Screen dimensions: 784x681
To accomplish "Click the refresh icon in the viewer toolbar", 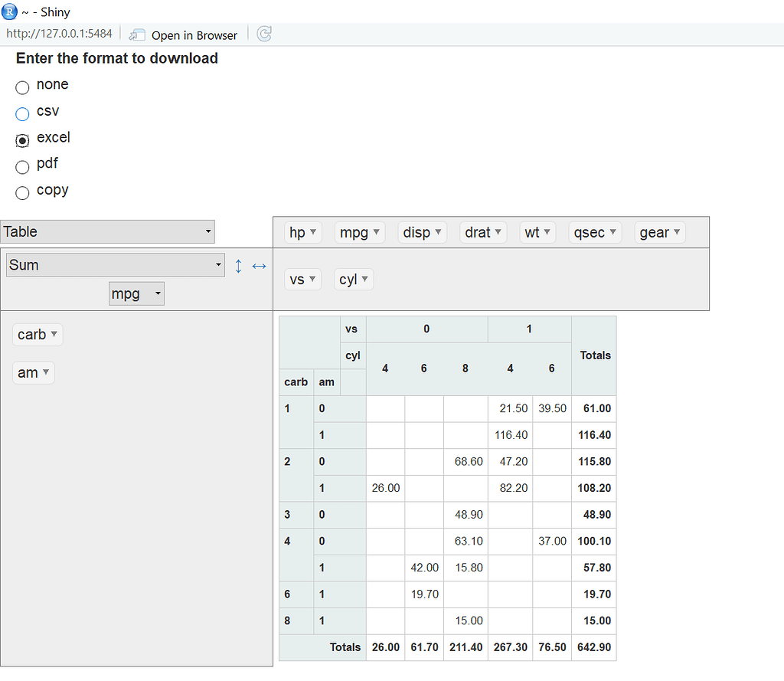I will [x=263, y=34].
